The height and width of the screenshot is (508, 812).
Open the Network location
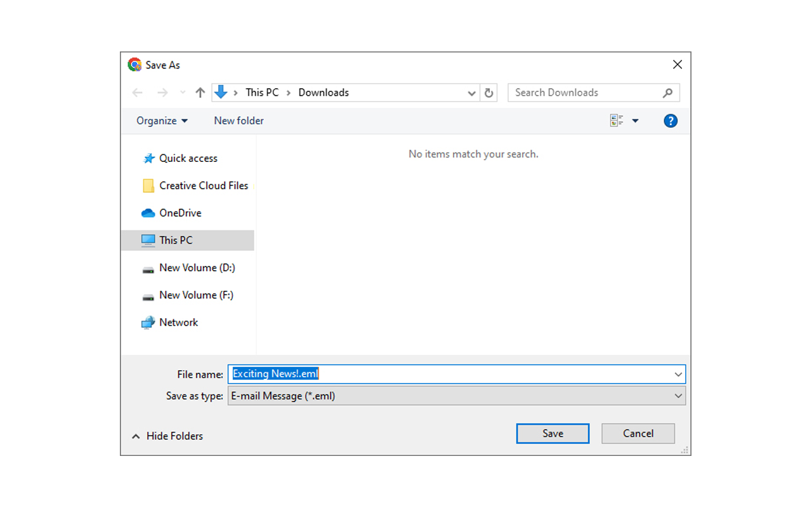coord(178,322)
